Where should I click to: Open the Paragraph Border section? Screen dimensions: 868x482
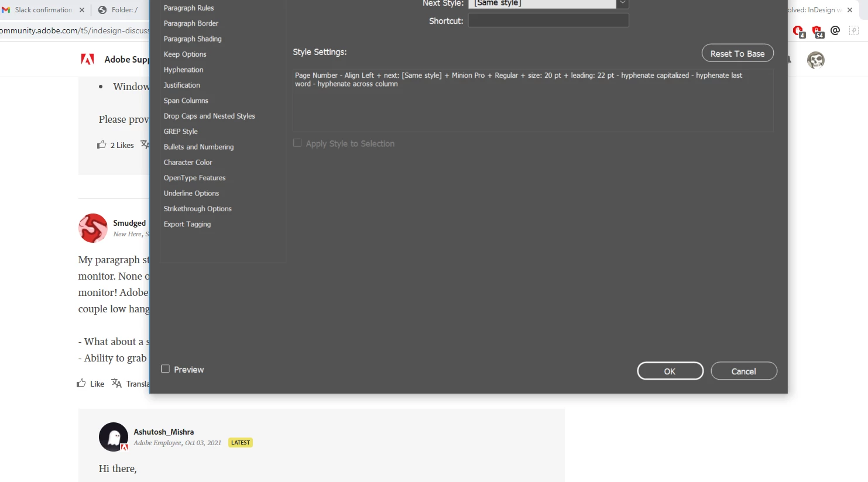(x=191, y=23)
